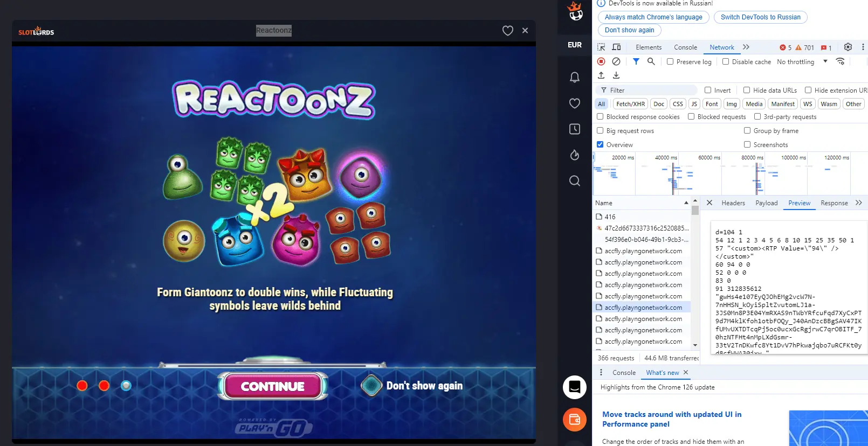Open the Response tab of request
The image size is (868, 446).
834,203
